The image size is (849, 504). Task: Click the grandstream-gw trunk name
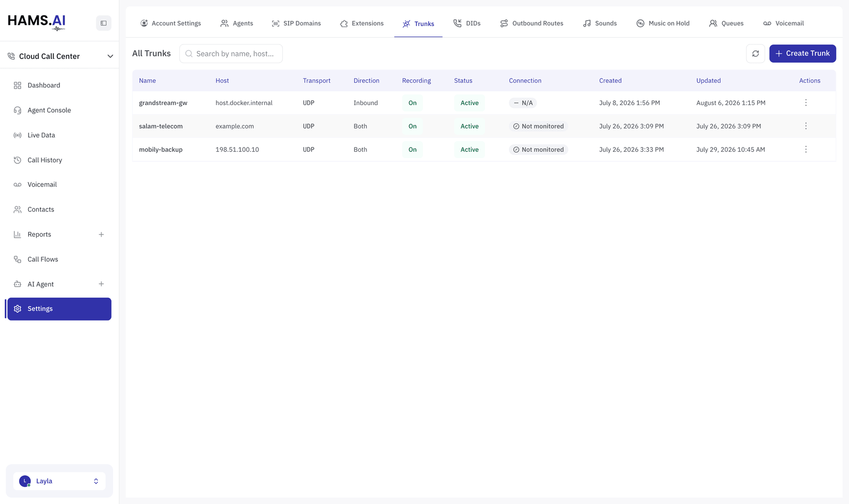[x=163, y=103]
